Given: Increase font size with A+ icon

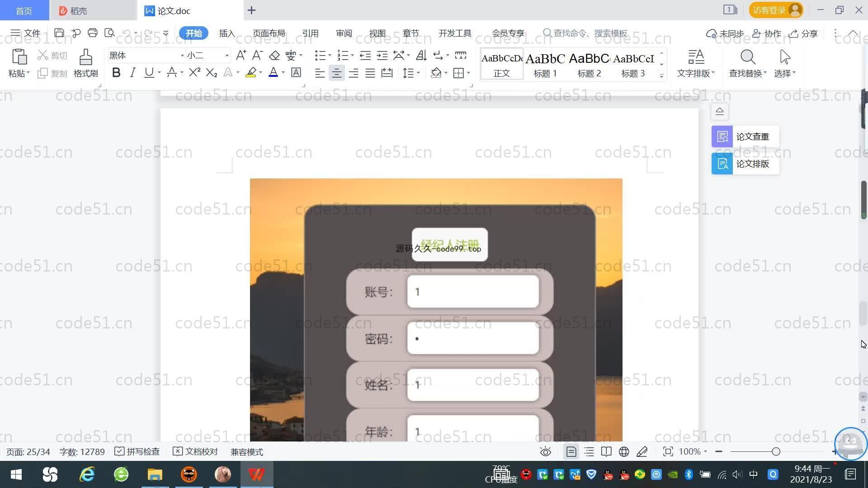Looking at the screenshot, I should (241, 55).
